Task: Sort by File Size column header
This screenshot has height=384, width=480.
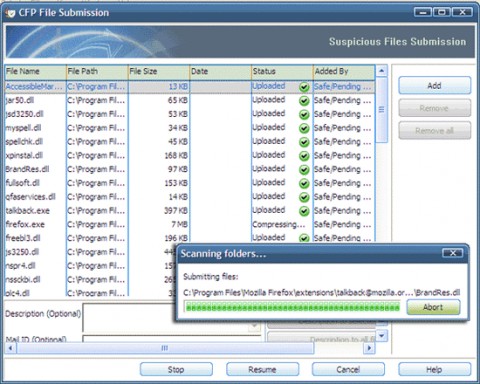Action: pos(159,72)
